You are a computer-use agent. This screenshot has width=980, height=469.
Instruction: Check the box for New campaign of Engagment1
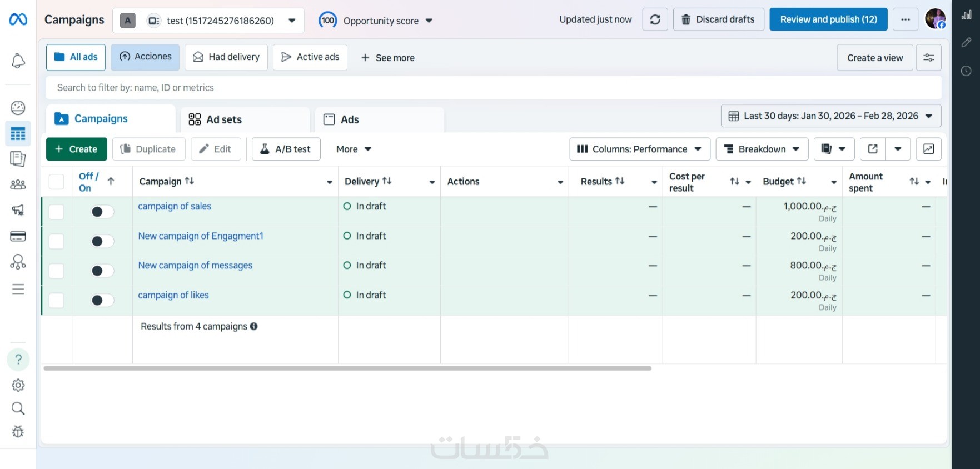[57, 241]
